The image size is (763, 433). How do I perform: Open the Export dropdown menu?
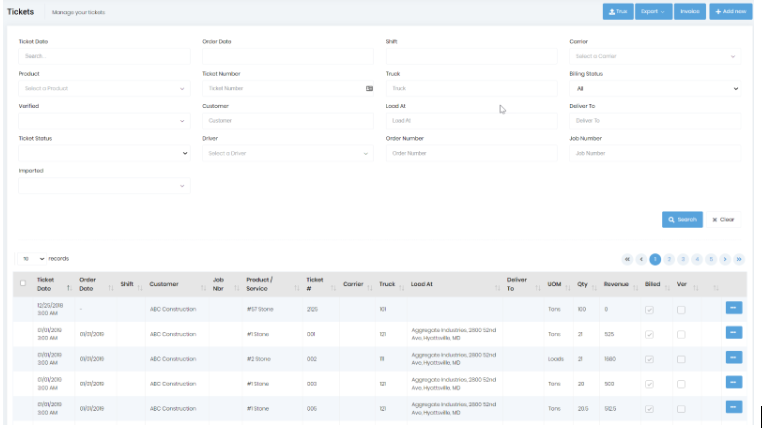coord(652,12)
